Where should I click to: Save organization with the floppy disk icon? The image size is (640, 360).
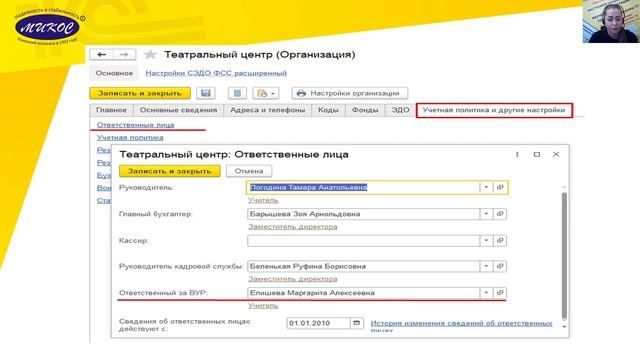click(x=206, y=93)
